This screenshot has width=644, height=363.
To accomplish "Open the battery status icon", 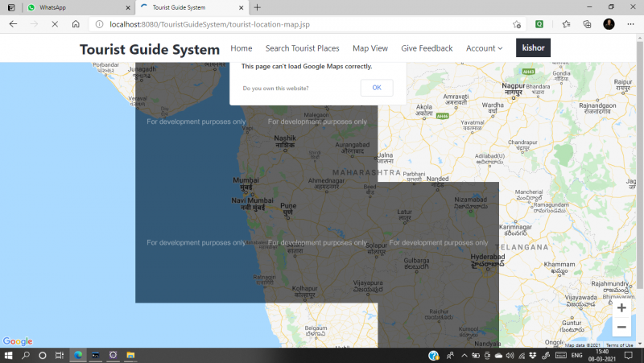I will pyautogui.click(x=476, y=356).
